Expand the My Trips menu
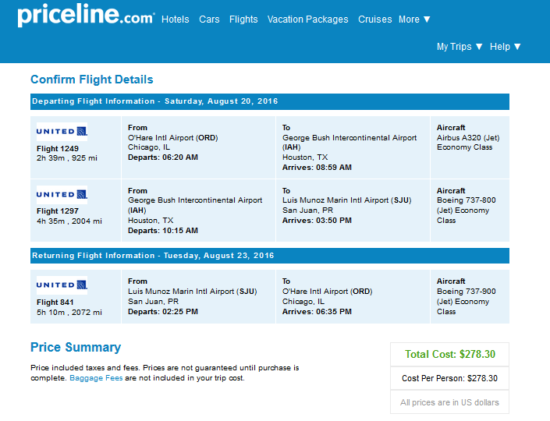 460,47
